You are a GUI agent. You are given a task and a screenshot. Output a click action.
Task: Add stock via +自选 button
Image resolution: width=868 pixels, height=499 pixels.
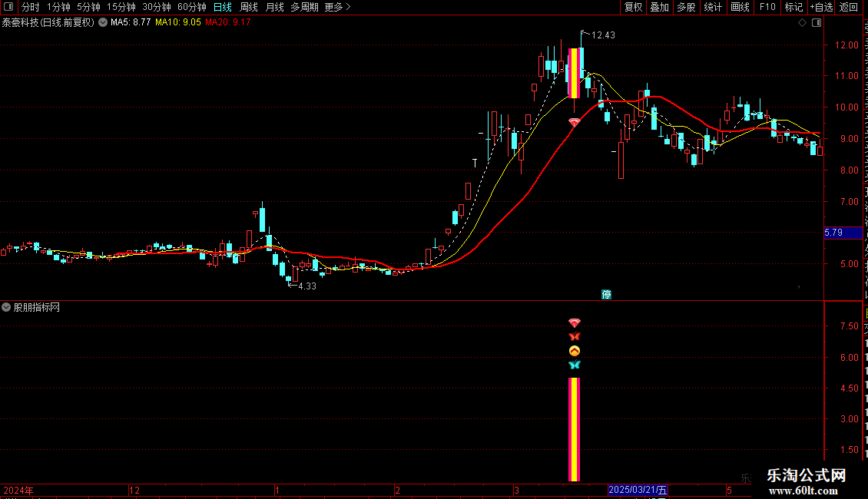tap(821, 7)
